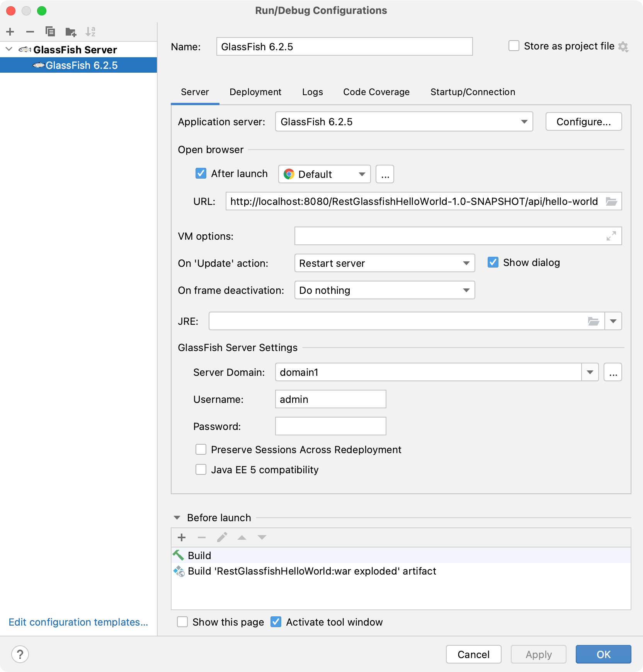Browse for JRE folder
The image size is (643, 672).
(x=594, y=321)
